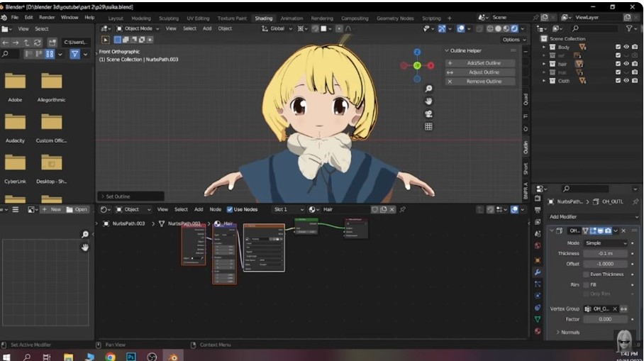644x361 pixels.
Task: Hide the hair collection eye icon
Action: (626, 64)
